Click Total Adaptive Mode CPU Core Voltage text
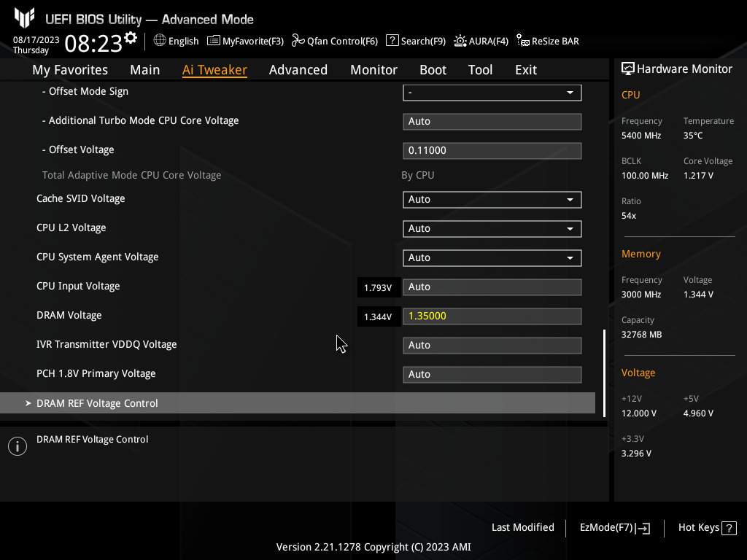 pyautogui.click(x=131, y=175)
